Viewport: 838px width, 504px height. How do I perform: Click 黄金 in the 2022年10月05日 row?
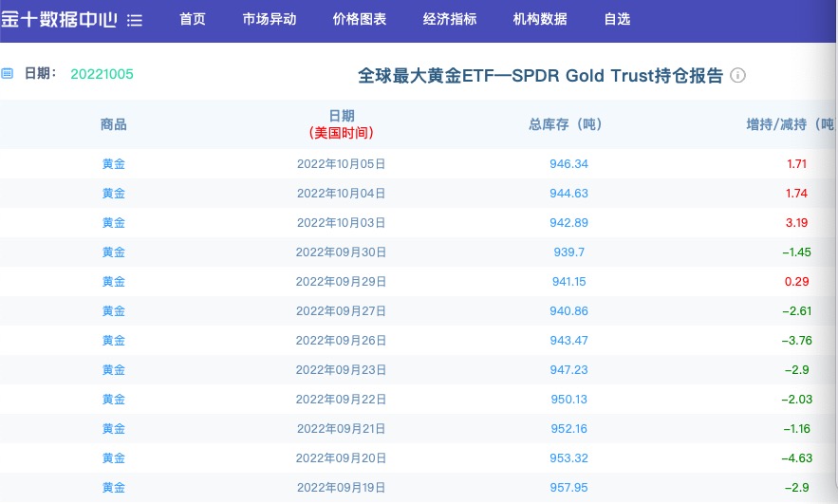coord(113,163)
